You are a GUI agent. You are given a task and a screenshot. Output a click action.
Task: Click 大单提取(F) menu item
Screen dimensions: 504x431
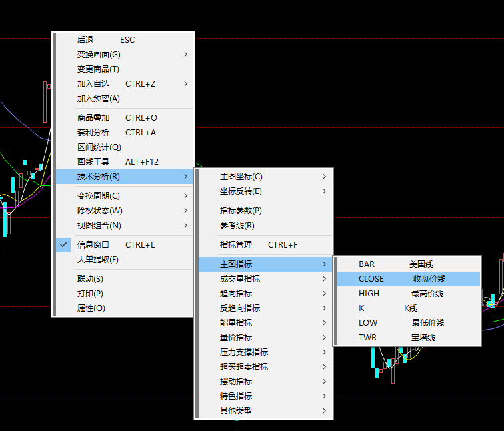click(x=98, y=260)
